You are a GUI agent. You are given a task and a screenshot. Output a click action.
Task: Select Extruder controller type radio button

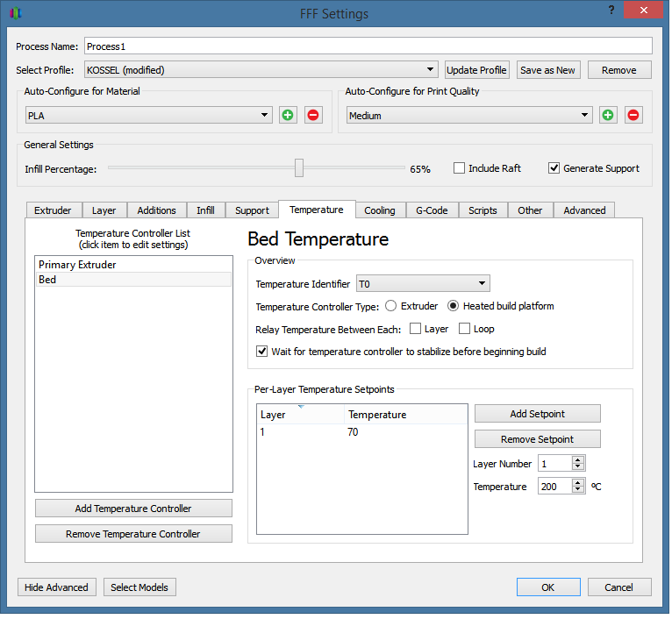tap(391, 306)
